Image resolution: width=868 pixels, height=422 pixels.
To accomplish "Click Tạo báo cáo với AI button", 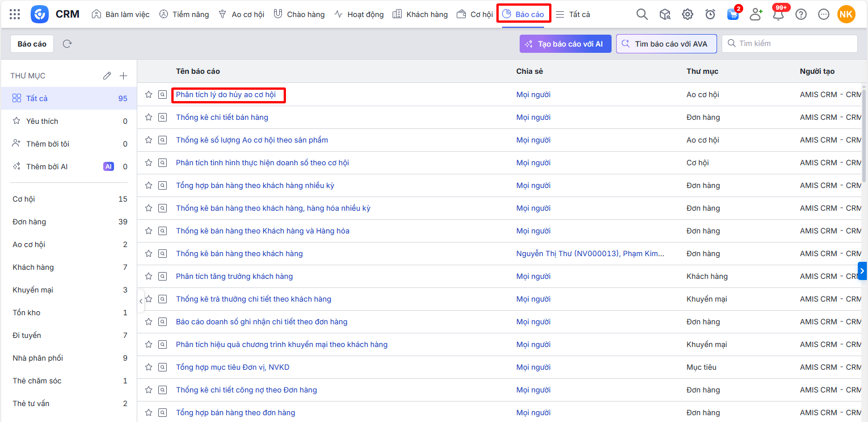I will (565, 44).
